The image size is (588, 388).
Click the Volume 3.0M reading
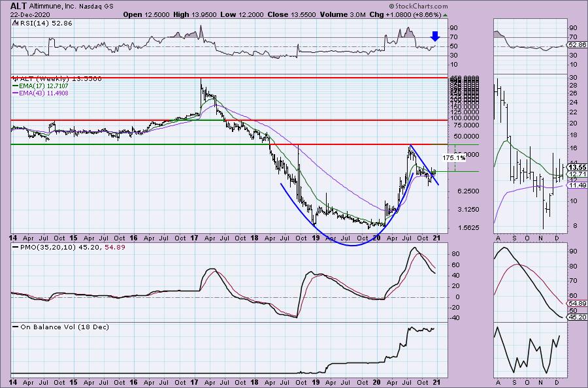343,14
